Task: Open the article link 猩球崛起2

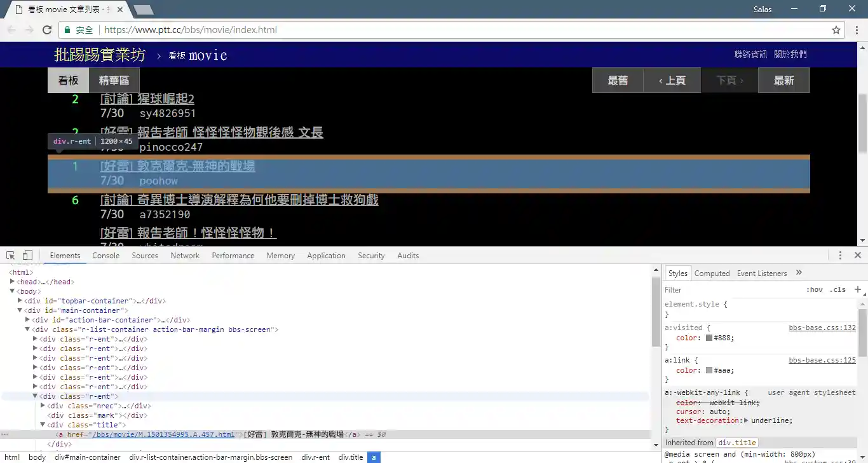Action: 147,99
